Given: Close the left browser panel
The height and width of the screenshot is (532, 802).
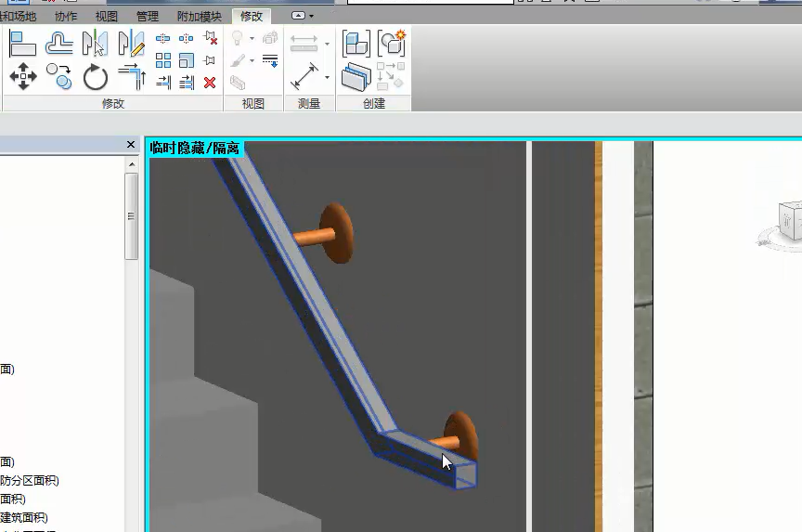Looking at the screenshot, I should (131, 145).
